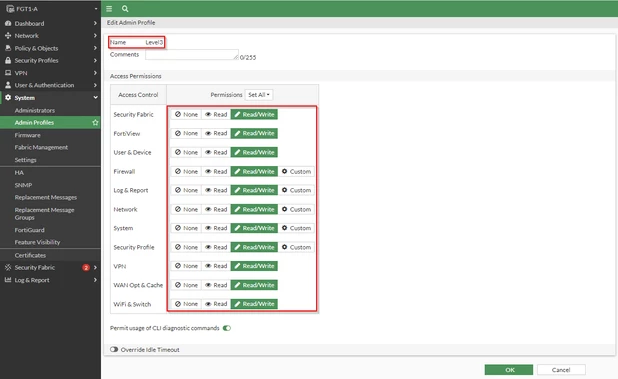Screen dimensions: 618x379
Task: Expand the Network menu chevron
Action: tap(95, 35)
